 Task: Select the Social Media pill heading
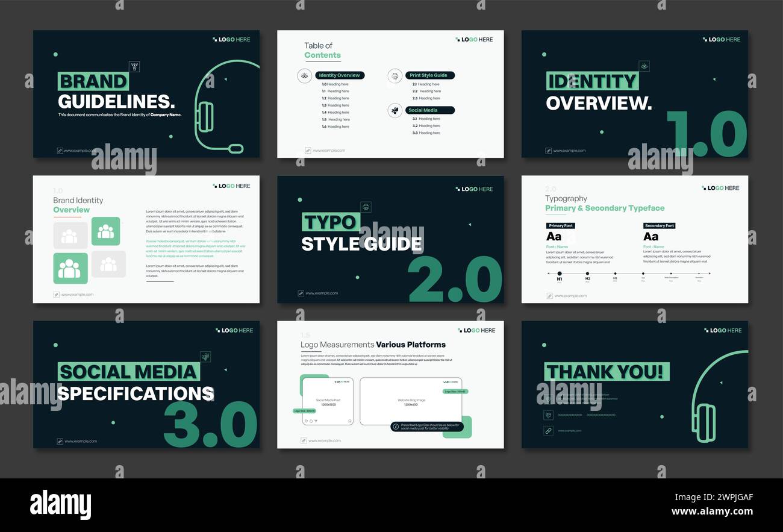pos(430,110)
